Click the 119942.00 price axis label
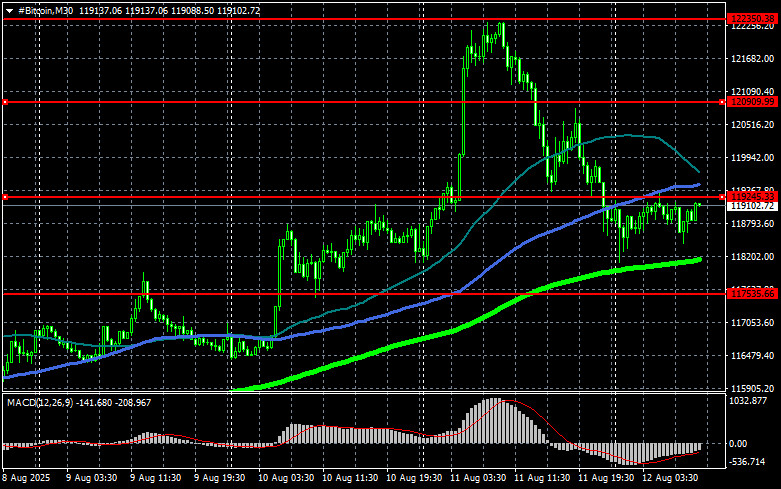The width and height of the screenshot is (781, 489). (753, 157)
